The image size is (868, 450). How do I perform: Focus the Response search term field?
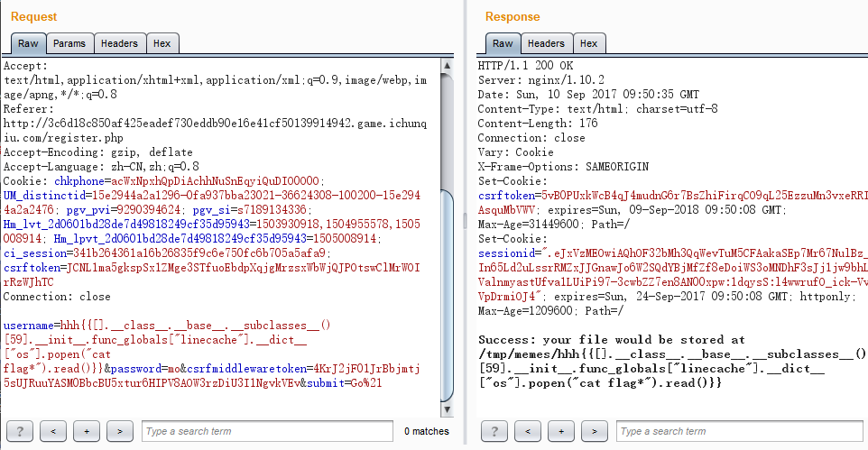click(x=740, y=431)
